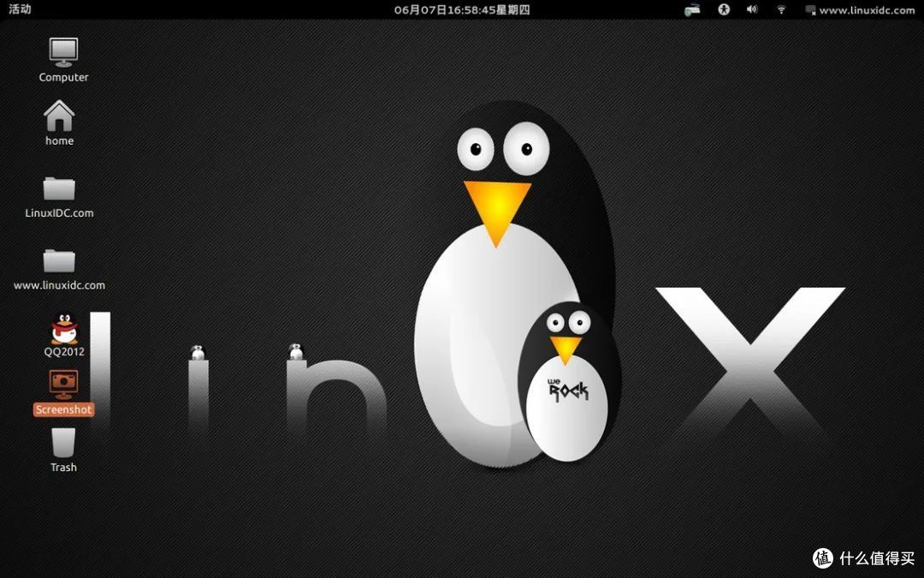Image resolution: width=924 pixels, height=578 pixels.
Task: Select the home folder icon
Action: click(x=60, y=116)
